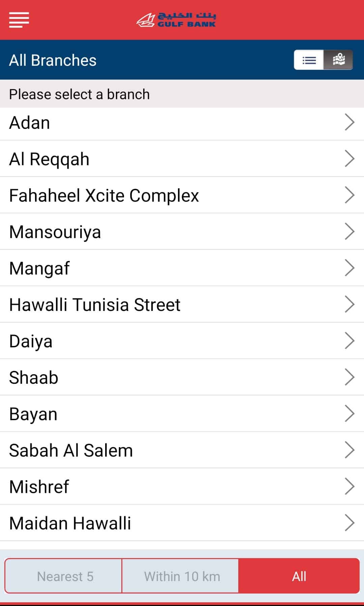Screen dimensions: 364x606
Task: Expand Al Reqqah branch arrow
Action: tap(350, 158)
